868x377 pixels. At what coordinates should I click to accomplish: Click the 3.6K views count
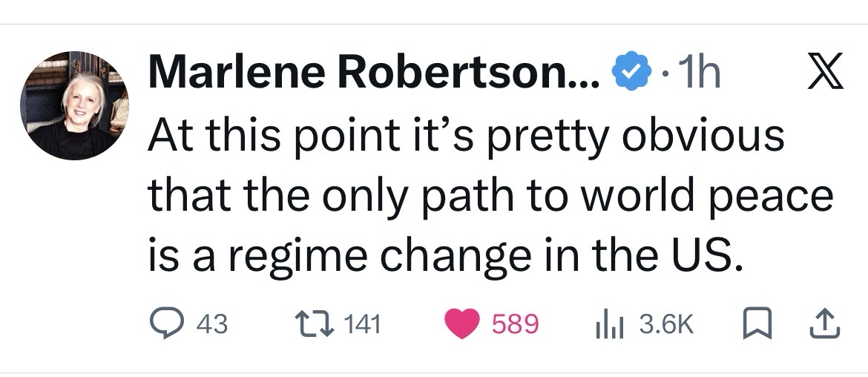tap(666, 324)
